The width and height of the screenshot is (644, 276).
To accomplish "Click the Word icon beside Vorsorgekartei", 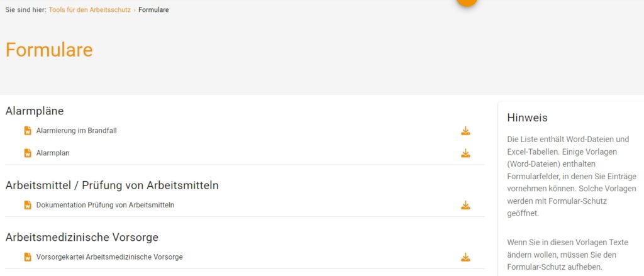I will [28, 257].
